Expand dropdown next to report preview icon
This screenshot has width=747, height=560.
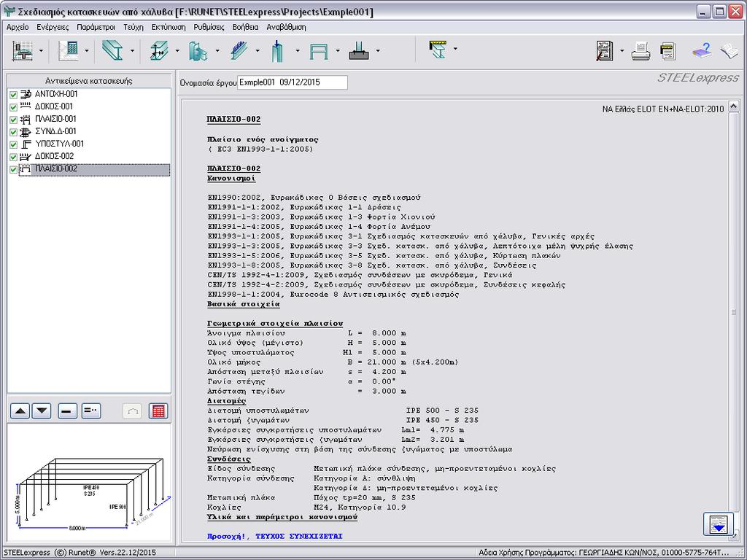coord(622,50)
